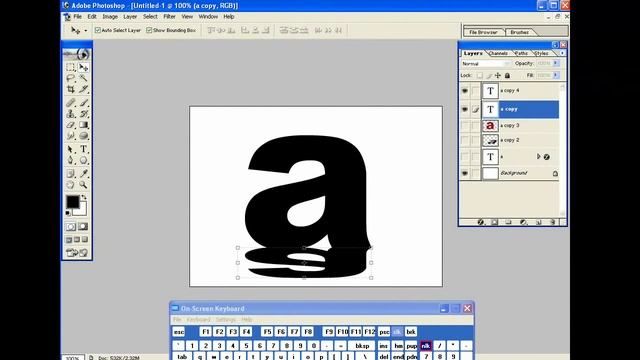The width and height of the screenshot is (640, 360).
Task: Select the Magic Wand tool
Action: (x=83, y=78)
